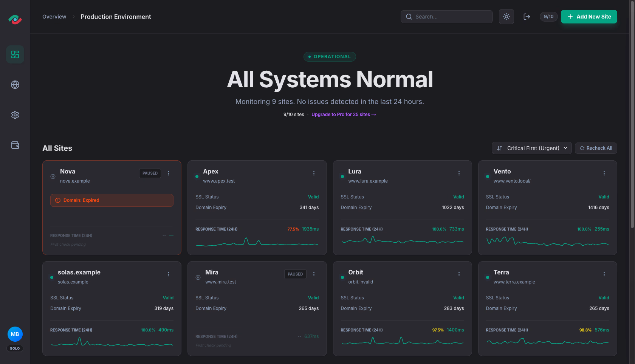Expand the Critical First (Urgent) sort dropdown
The height and width of the screenshot is (364, 635).
point(532,148)
